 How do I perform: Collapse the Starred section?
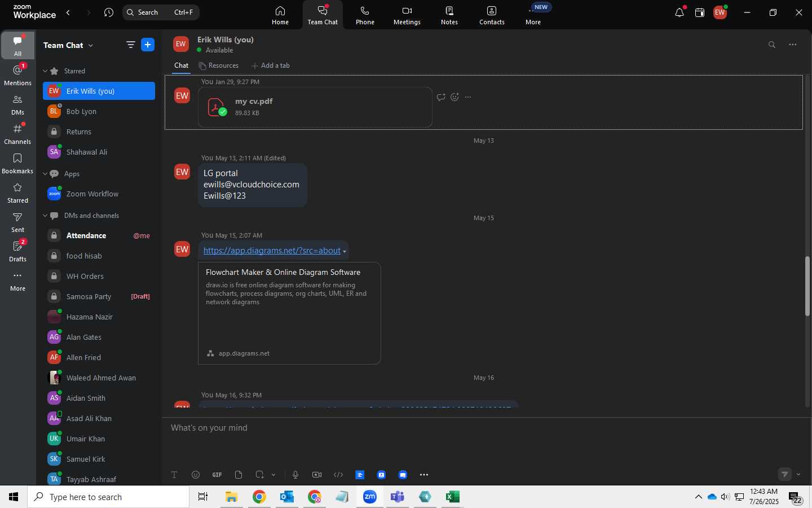click(x=45, y=71)
